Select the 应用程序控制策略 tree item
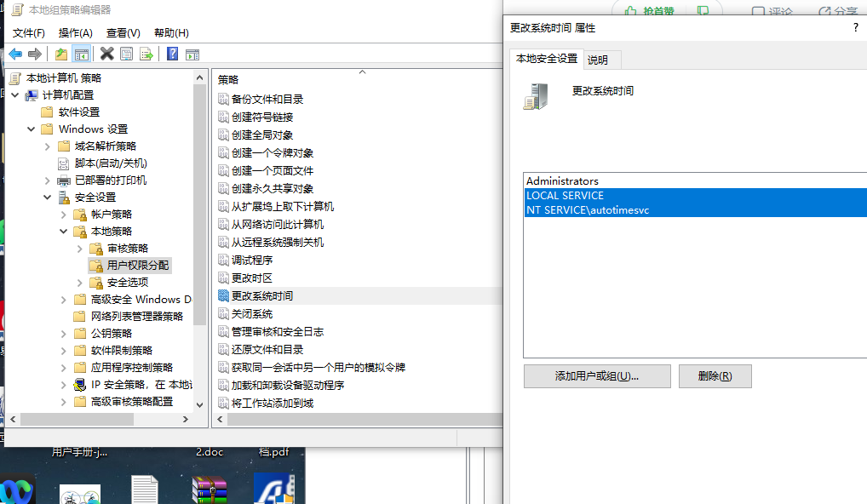867x504 pixels. (132, 368)
